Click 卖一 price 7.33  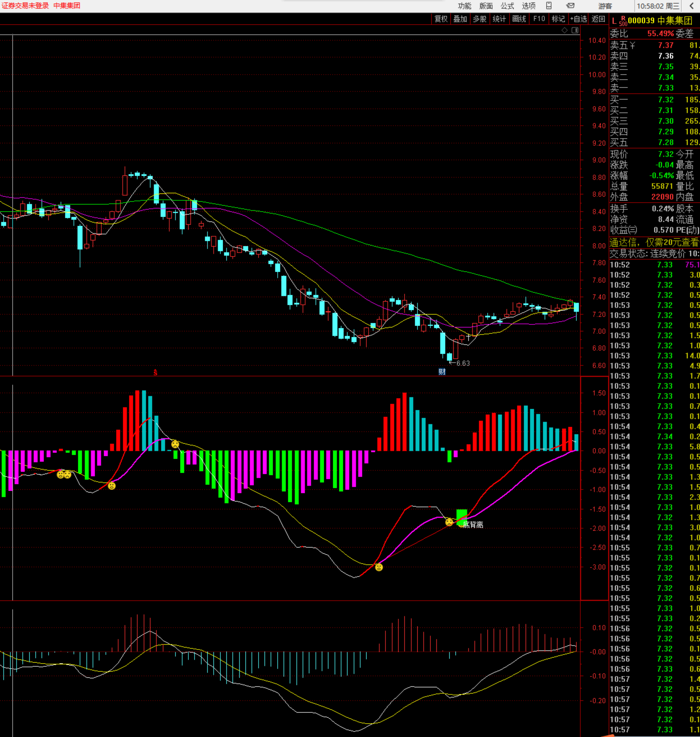(x=666, y=88)
